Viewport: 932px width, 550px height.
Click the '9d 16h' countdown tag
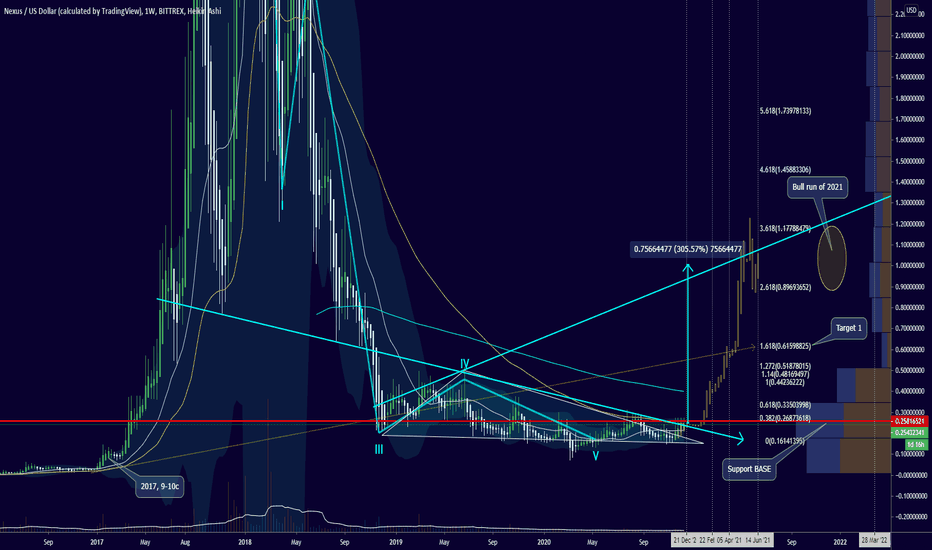916,444
